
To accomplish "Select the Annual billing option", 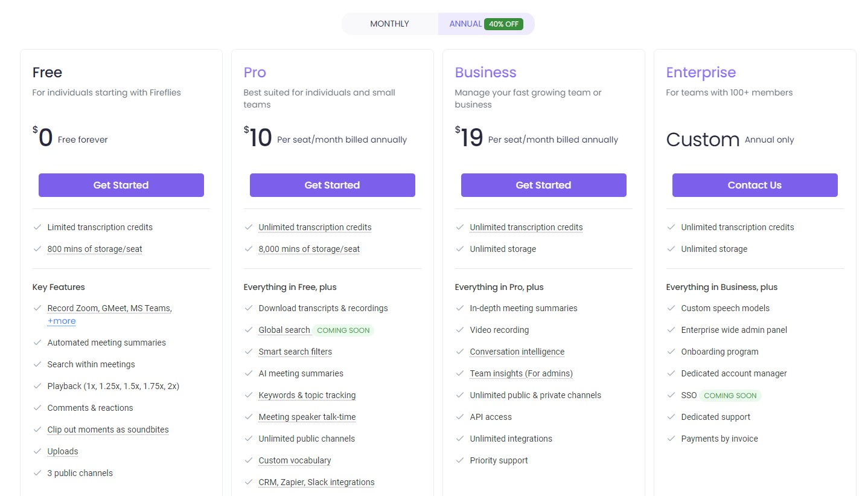I will pos(465,24).
